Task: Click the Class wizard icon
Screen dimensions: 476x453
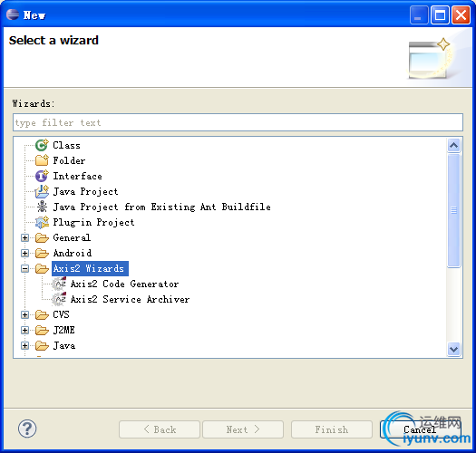Action: pyautogui.click(x=42, y=145)
